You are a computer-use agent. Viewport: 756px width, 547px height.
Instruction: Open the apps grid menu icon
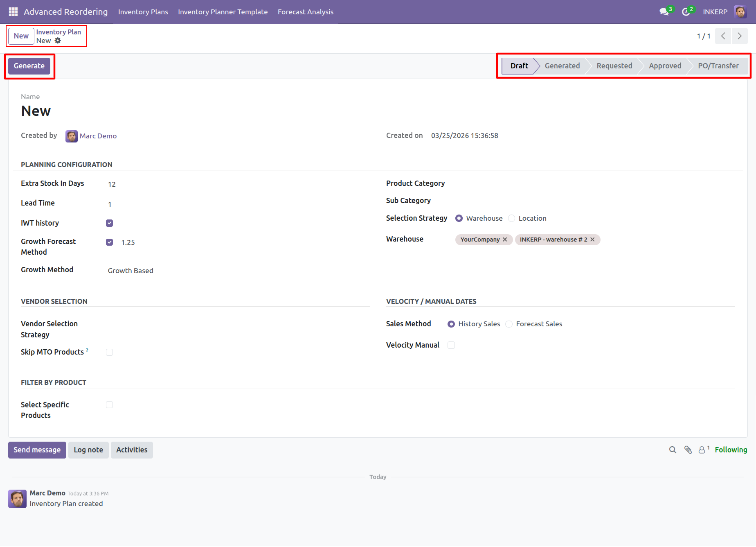(x=13, y=12)
